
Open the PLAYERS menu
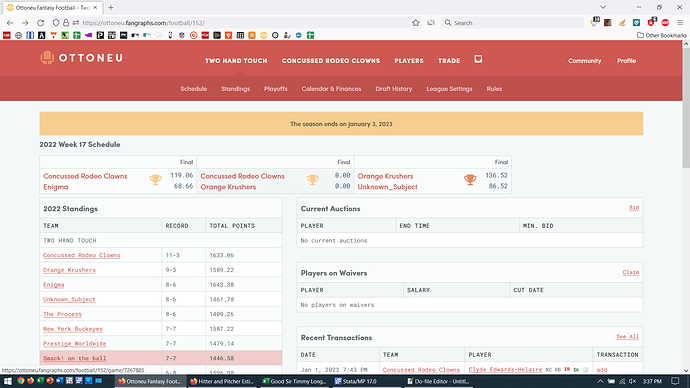[x=409, y=61]
